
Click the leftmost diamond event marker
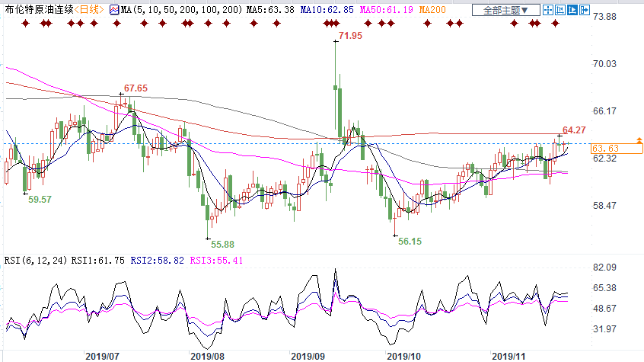click(x=26, y=24)
